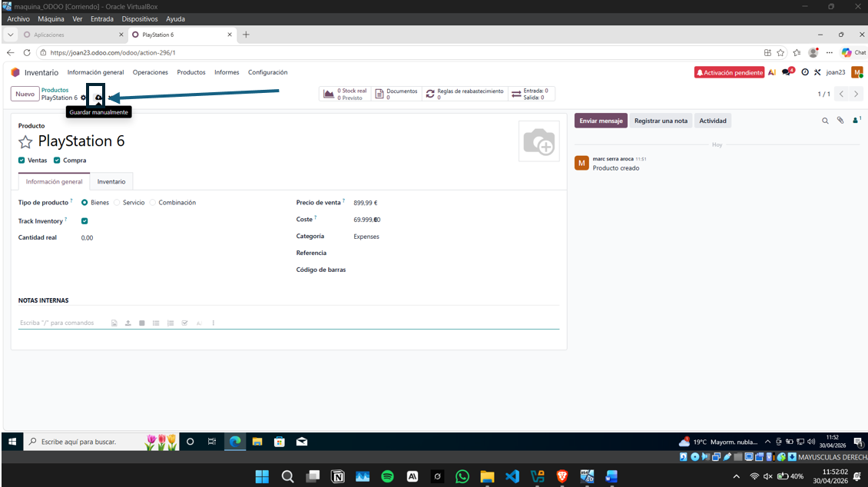
Task: Select the Servicio product type
Action: tap(117, 203)
